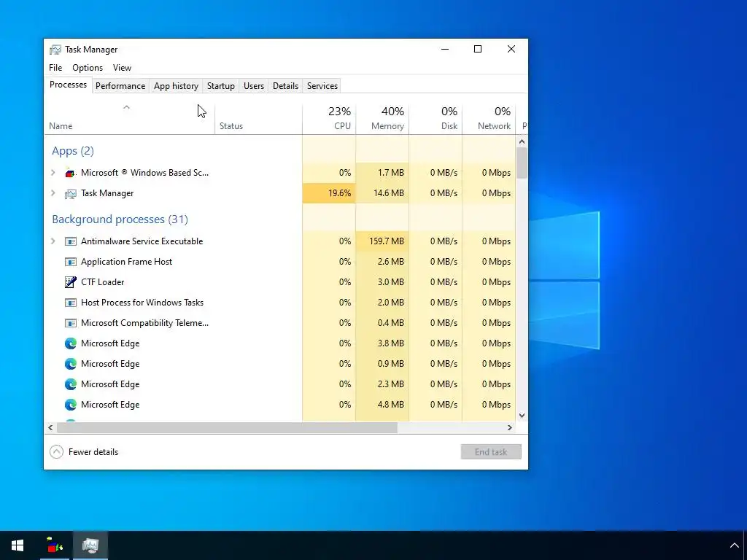Switch to the Details tab
Screen dimensions: 747x560
pyautogui.click(x=285, y=86)
